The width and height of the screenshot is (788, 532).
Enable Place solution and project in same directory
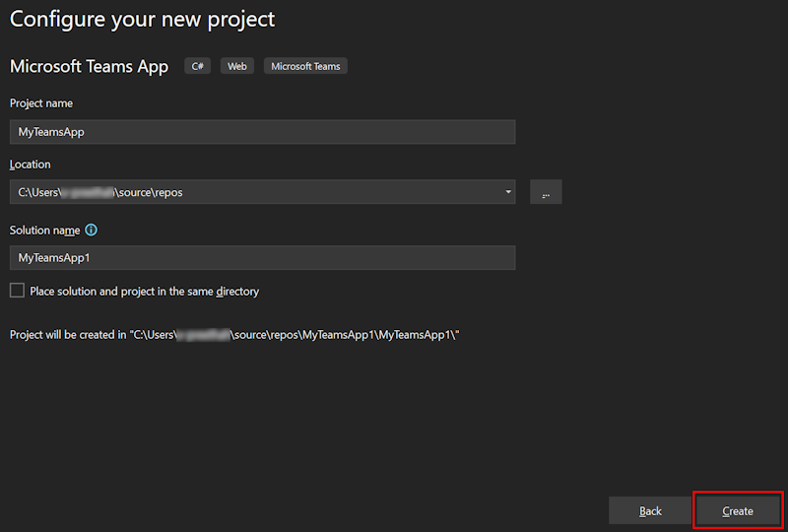(17, 290)
